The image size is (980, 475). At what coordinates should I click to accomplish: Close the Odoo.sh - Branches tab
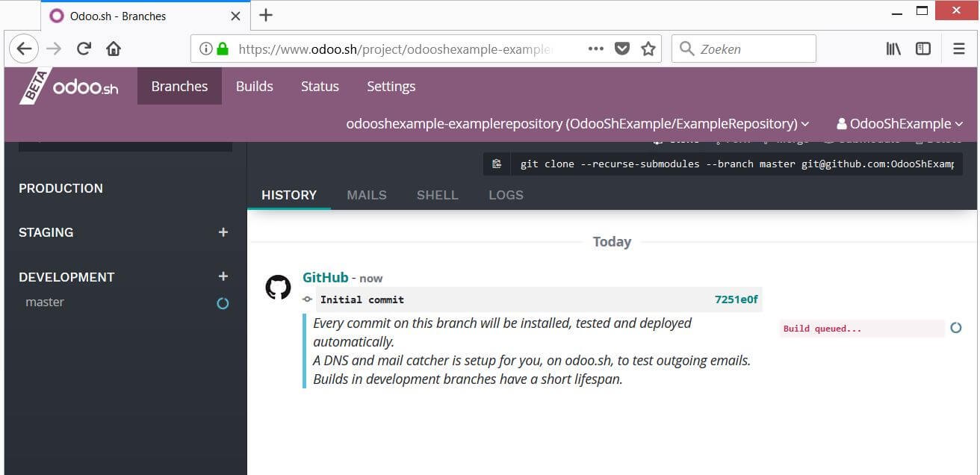pyautogui.click(x=234, y=16)
